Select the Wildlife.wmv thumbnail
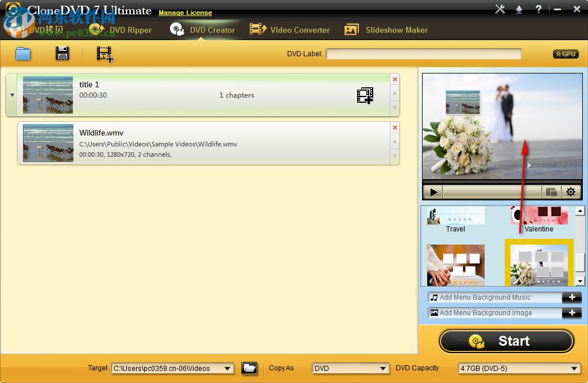The height and width of the screenshot is (383, 588). (48, 143)
